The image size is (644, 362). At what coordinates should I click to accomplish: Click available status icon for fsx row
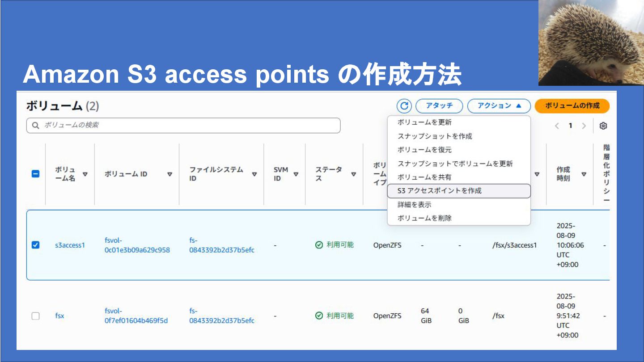coord(319,316)
